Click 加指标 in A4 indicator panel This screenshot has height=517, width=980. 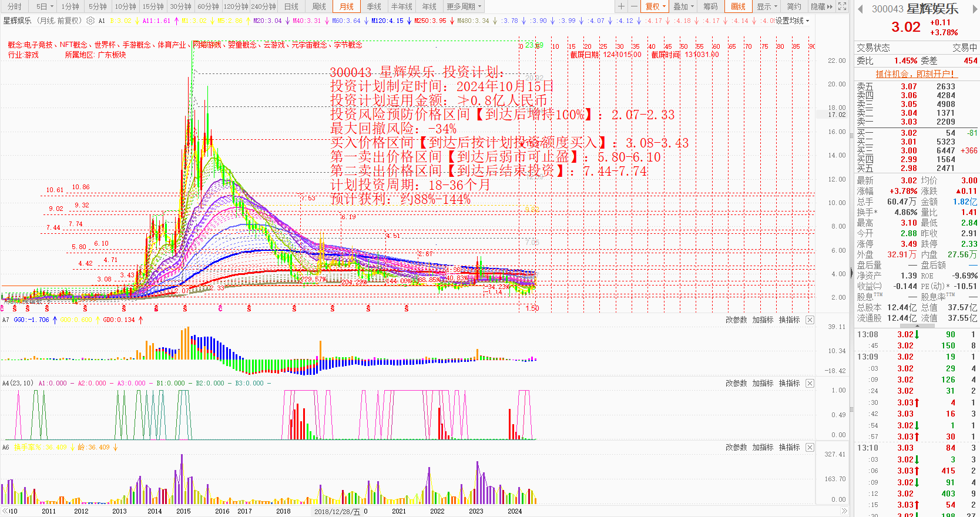coord(763,383)
